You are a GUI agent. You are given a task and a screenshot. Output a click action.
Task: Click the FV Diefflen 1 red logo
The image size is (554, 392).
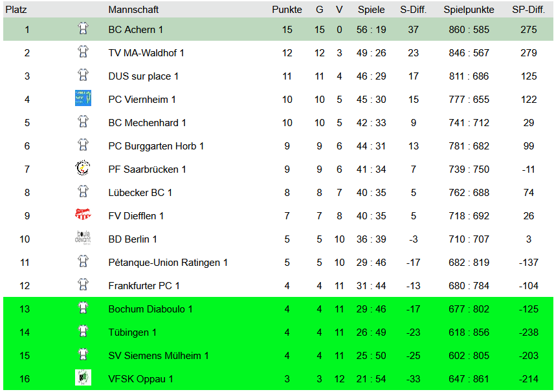pos(83,214)
